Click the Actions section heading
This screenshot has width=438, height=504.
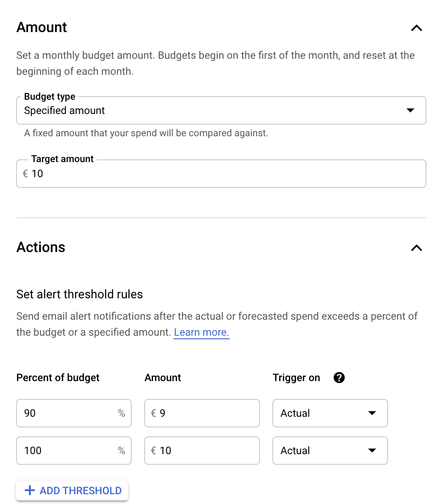coord(41,247)
